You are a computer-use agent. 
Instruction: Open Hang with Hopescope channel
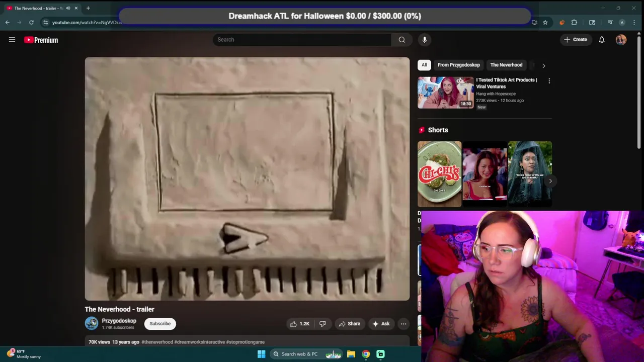click(x=496, y=94)
